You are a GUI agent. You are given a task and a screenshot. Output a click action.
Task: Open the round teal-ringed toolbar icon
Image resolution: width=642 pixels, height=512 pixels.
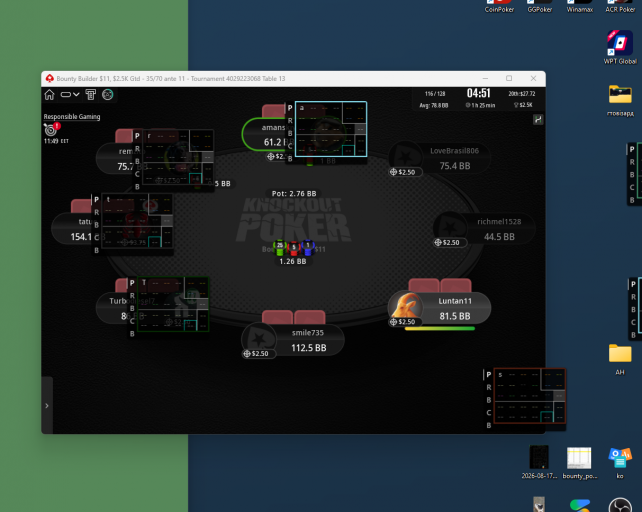108,95
